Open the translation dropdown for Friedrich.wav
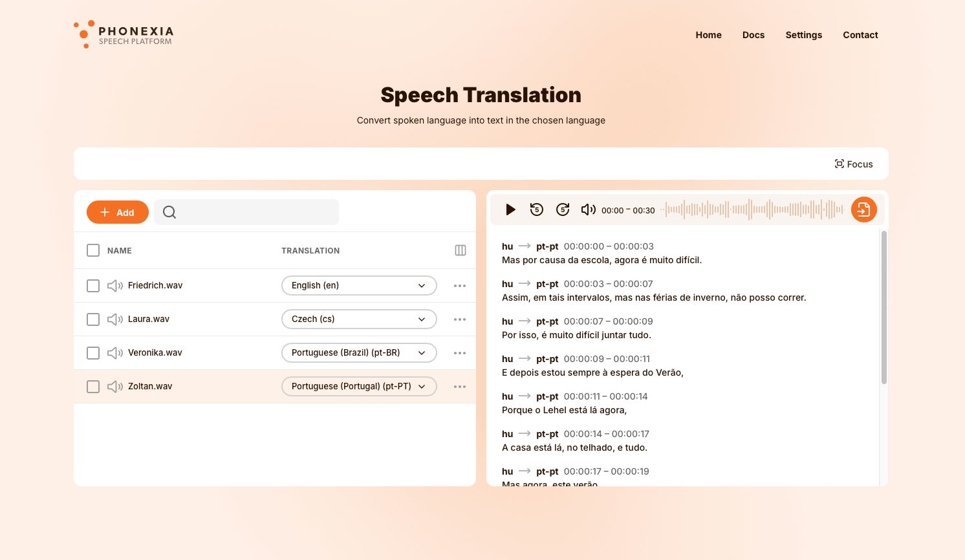The image size is (965, 560). pyautogui.click(x=359, y=285)
